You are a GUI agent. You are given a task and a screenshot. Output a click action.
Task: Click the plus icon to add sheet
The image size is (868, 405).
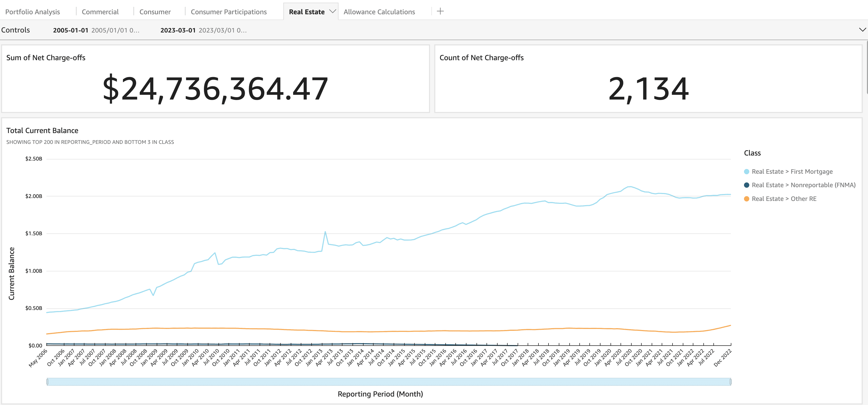[x=440, y=11]
